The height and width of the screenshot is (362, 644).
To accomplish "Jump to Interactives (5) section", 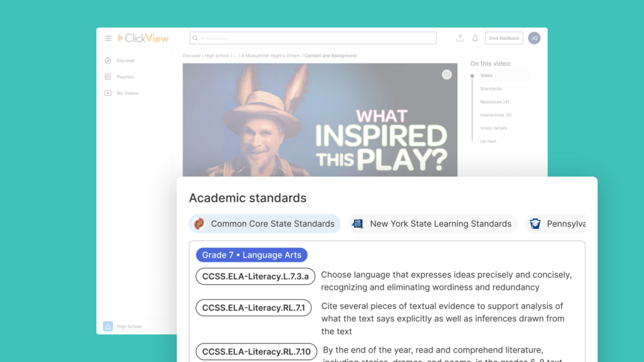I will tap(496, 115).
